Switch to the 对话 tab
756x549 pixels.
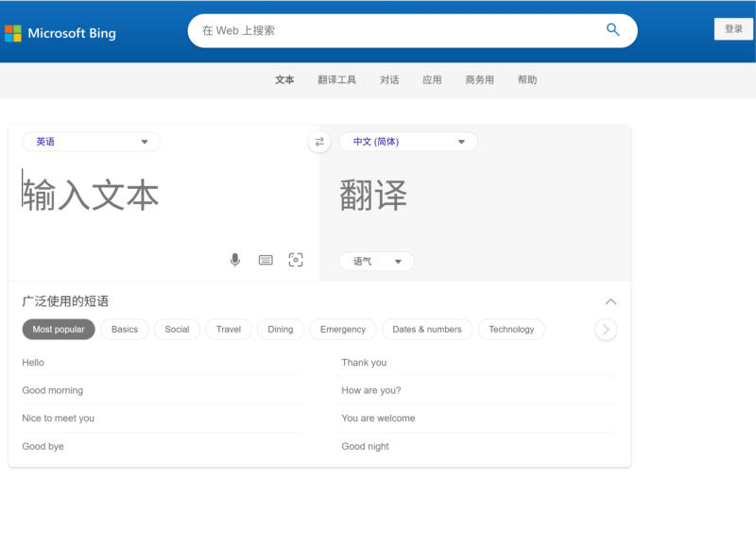point(389,79)
